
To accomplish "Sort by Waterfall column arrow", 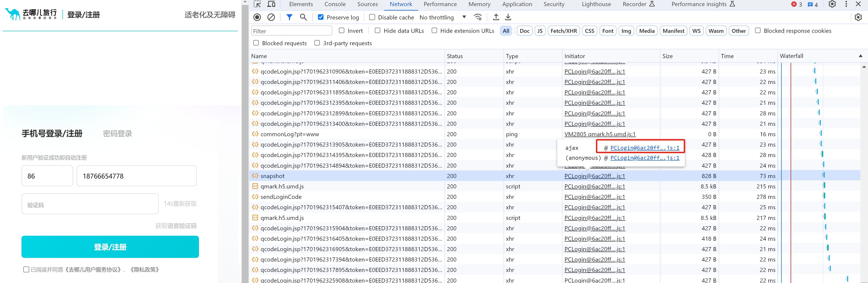I will coord(860,56).
